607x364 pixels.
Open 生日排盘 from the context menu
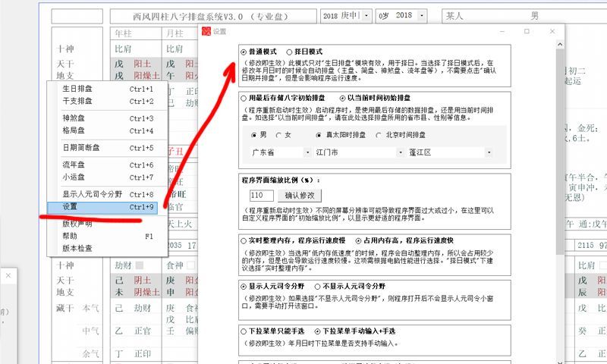pos(108,89)
